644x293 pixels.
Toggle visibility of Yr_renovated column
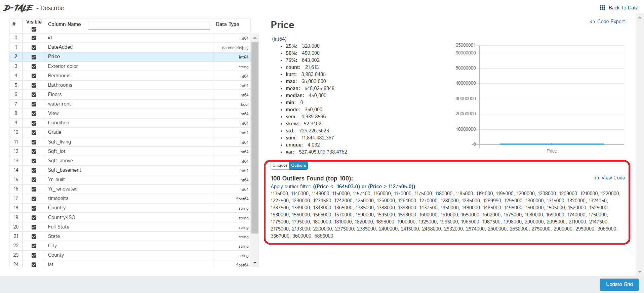(34, 189)
